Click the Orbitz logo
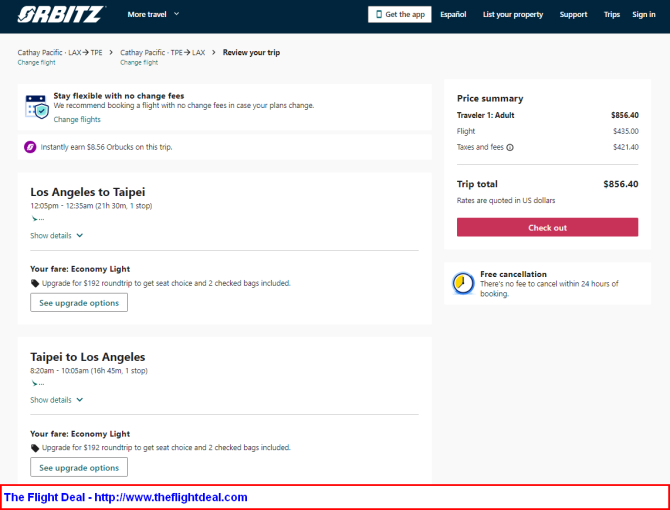670x510 pixels. pyautogui.click(x=61, y=14)
